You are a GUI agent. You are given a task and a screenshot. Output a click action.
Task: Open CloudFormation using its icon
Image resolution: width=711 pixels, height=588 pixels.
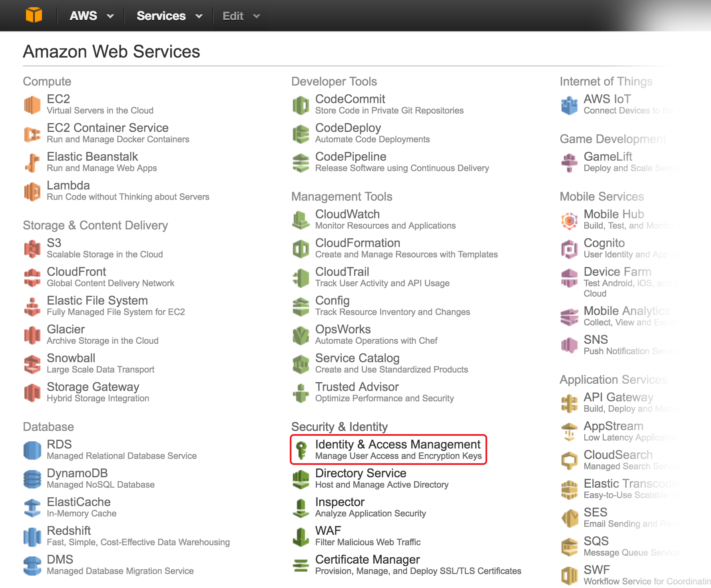[x=301, y=249]
